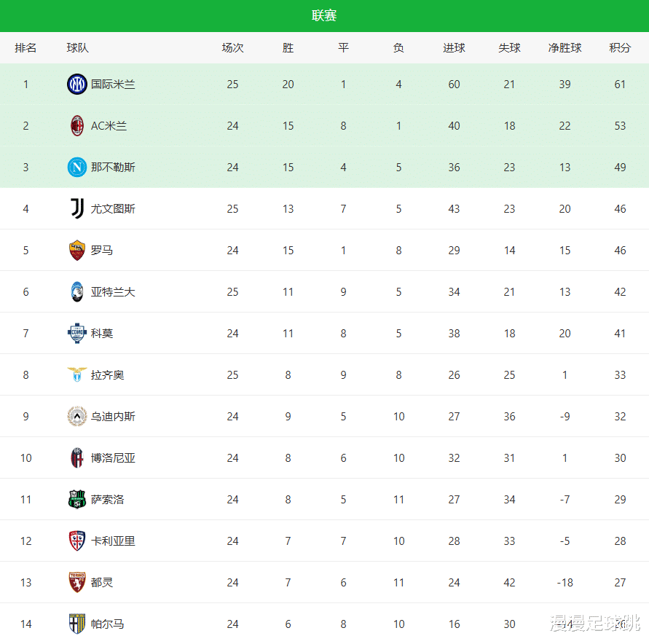Viewport: 649px width, 644px height.
Task: Click the Parma club crest
Action: (76, 624)
